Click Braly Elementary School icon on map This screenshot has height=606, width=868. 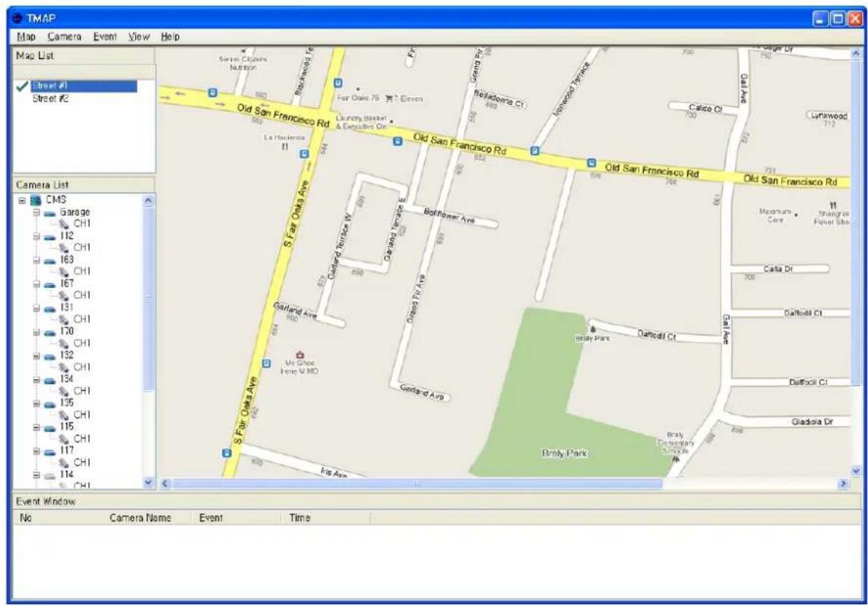675,459
